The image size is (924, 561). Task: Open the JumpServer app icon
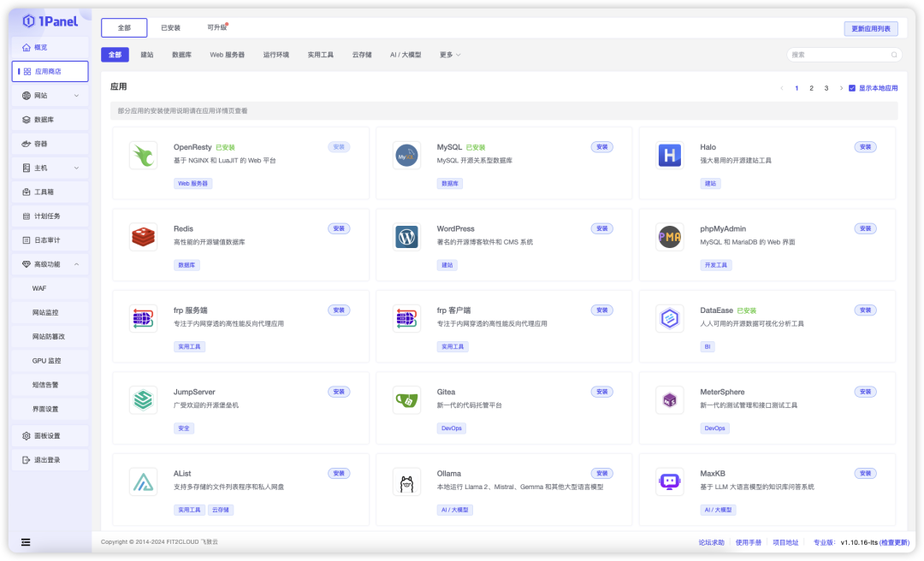point(143,400)
